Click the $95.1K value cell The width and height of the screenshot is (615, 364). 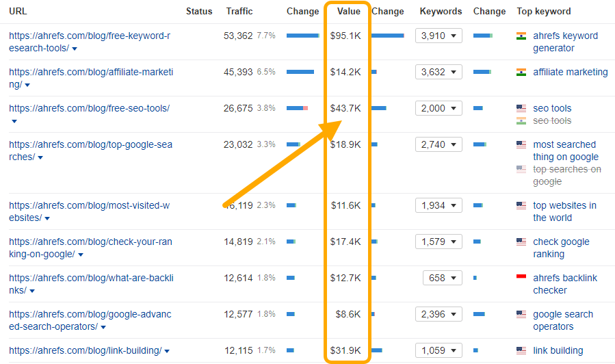345,36
